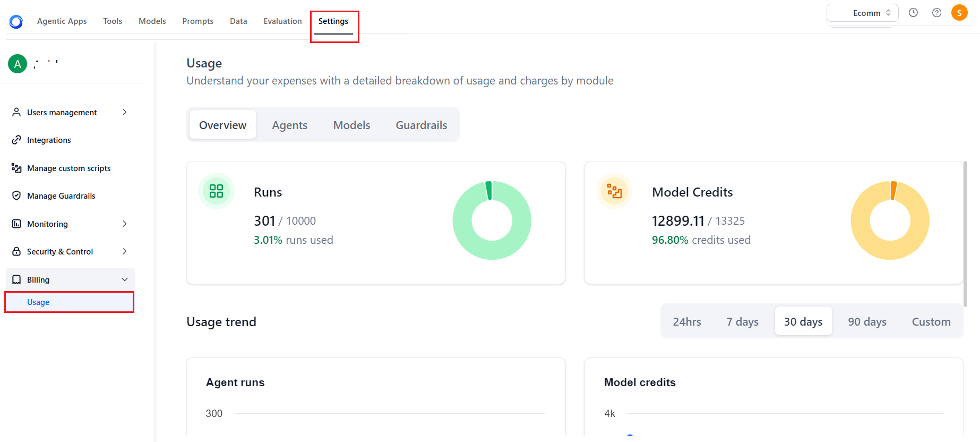
Task: Open the Data menu
Action: tap(238, 21)
